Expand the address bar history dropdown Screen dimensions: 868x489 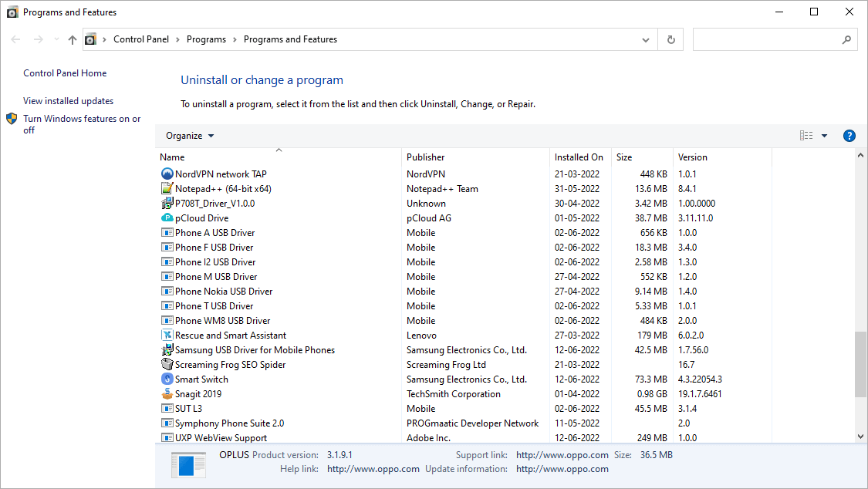coord(646,39)
